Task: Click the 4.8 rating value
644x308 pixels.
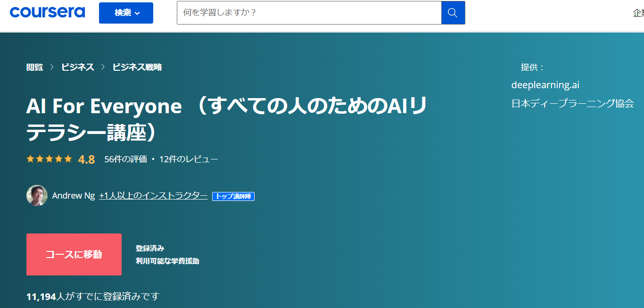Action: point(87,159)
